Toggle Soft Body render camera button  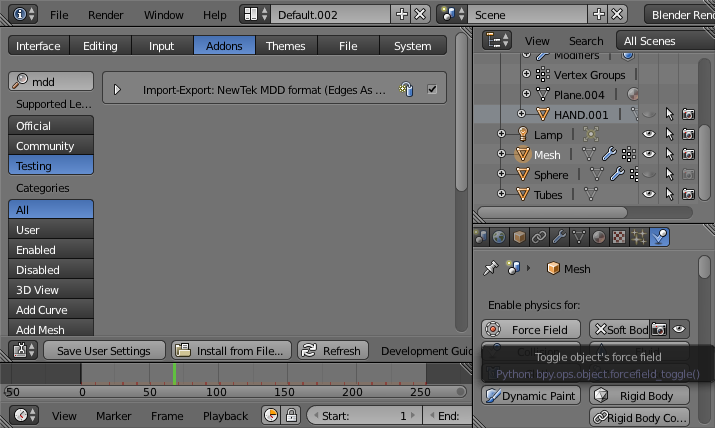point(659,329)
